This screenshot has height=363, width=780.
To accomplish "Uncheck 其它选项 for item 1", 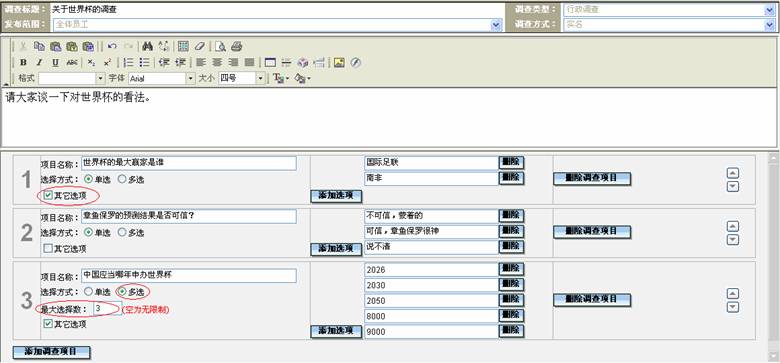I will point(48,195).
